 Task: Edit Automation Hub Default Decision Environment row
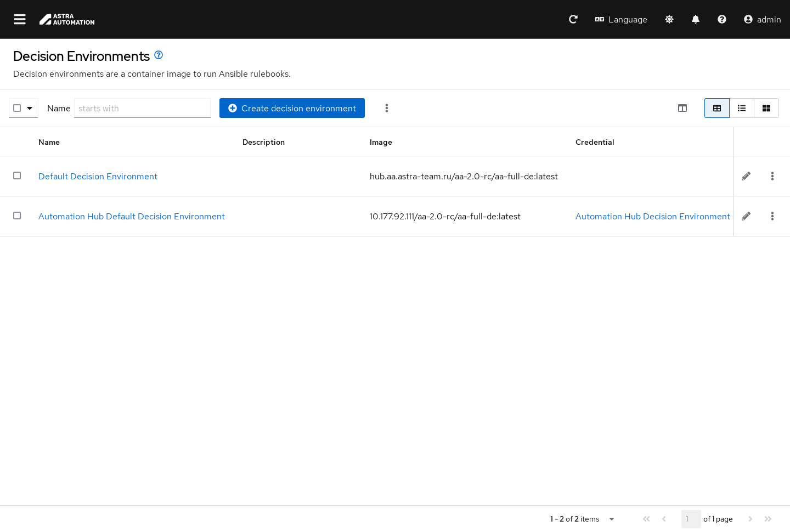(746, 216)
